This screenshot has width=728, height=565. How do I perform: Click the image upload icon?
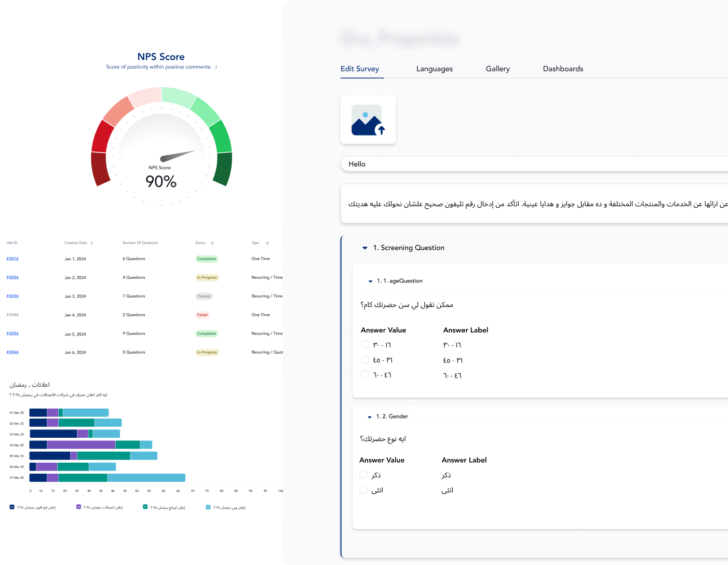[368, 120]
